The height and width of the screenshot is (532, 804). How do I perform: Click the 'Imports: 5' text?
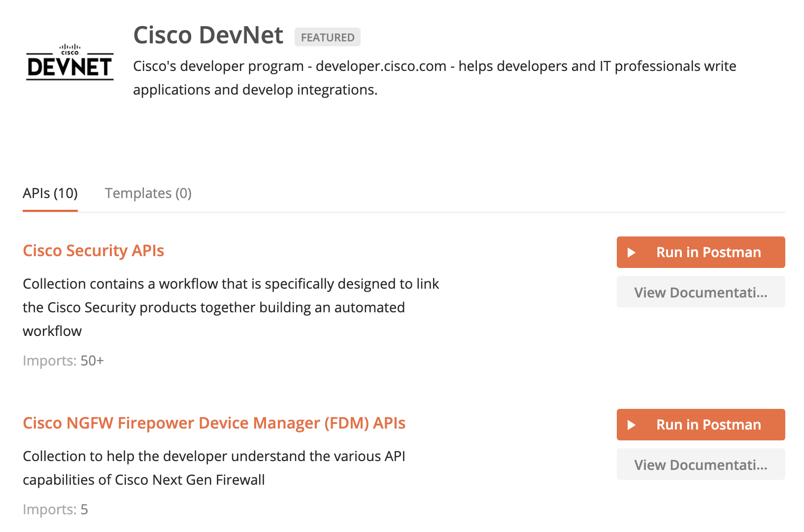click(x=56, y=509)
